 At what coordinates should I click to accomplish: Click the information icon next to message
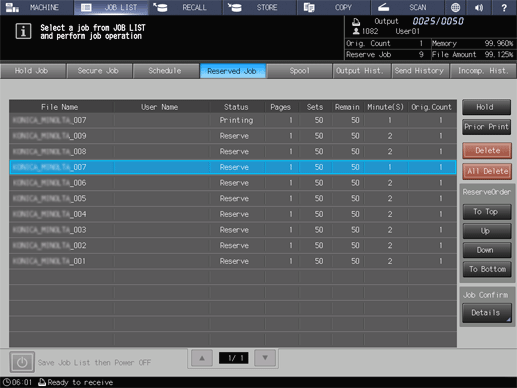tap(23, 31)
